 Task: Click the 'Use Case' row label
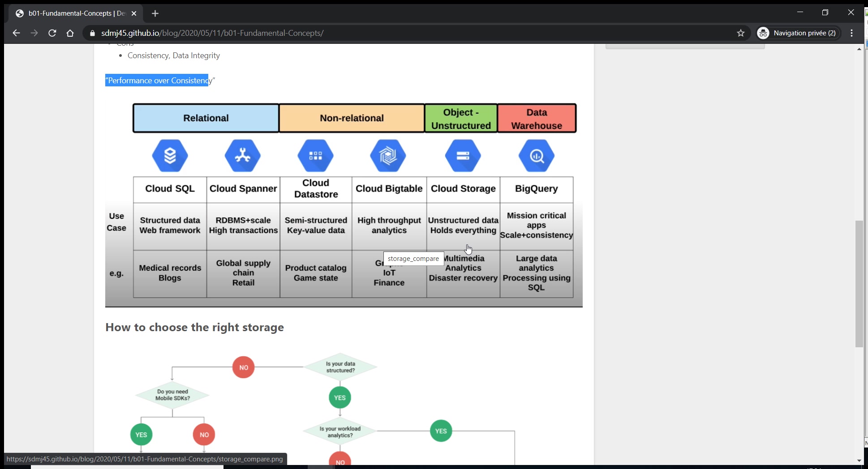[116, 222]
